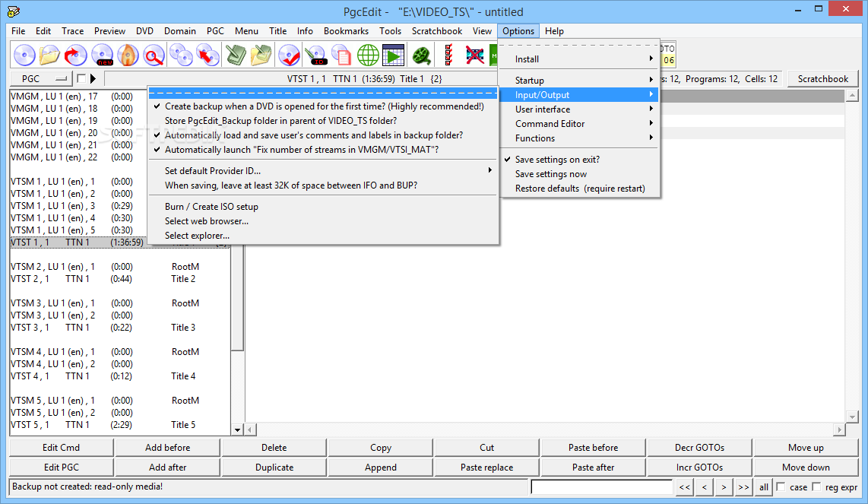868x504 pixels.
Task: Expand the Functions submenu
Action: pyautogui.click(x=580, y=138)
